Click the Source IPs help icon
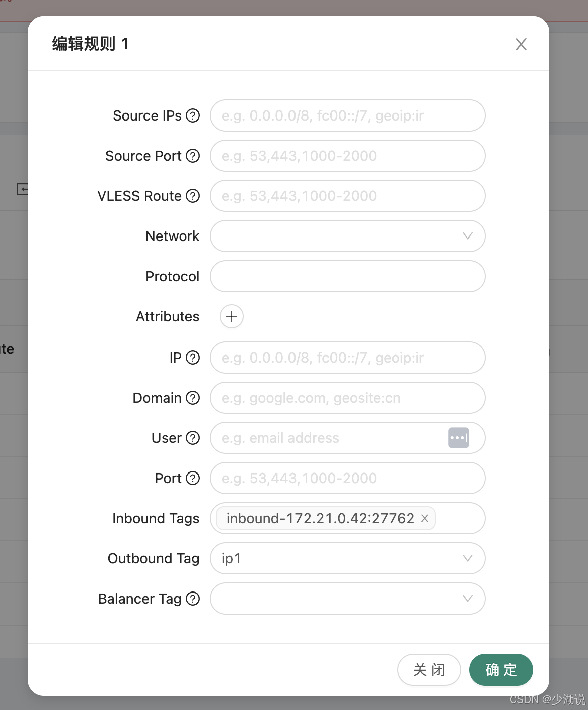 193,115
